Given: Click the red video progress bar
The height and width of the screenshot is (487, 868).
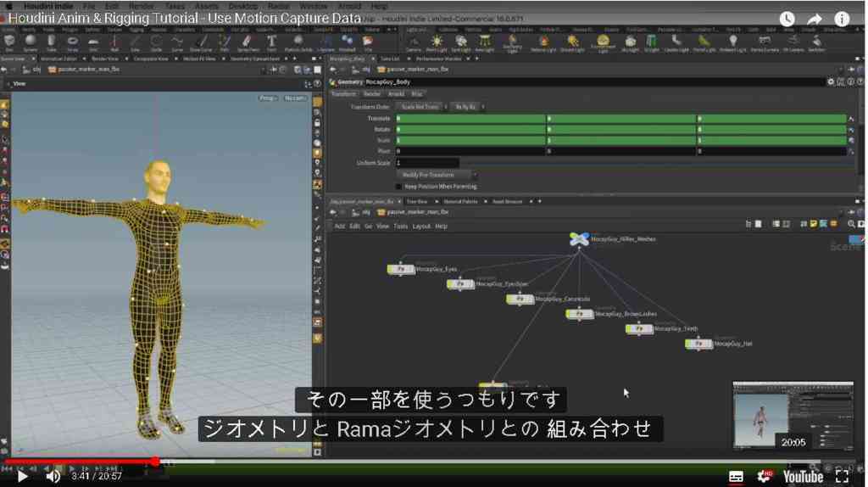Looking at the screenshot, I should click(81, 462).
